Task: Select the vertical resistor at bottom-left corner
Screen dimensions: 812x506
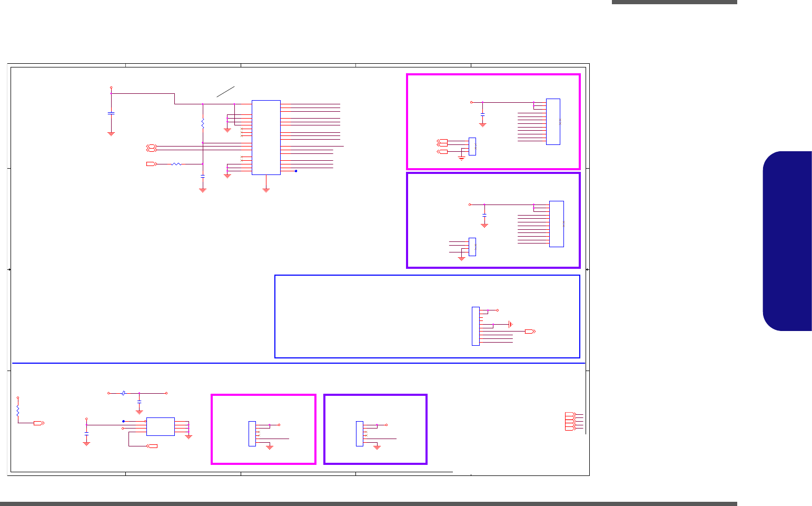Action: 18,410
